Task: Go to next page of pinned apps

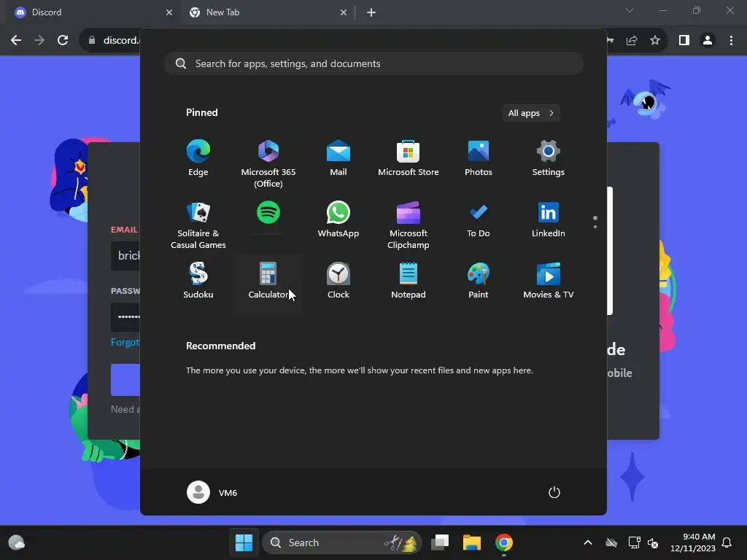Action: coord(595,226)
